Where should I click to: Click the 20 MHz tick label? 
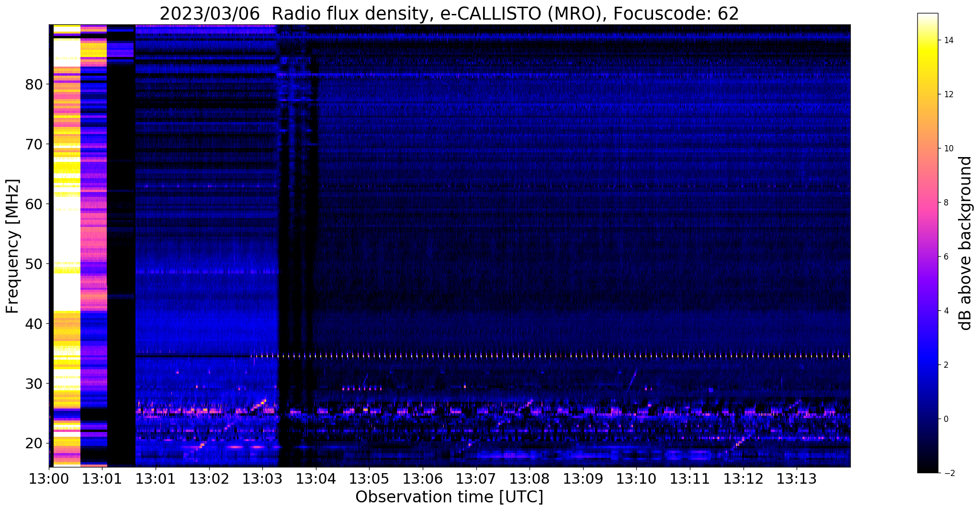(x=34, y=443)
